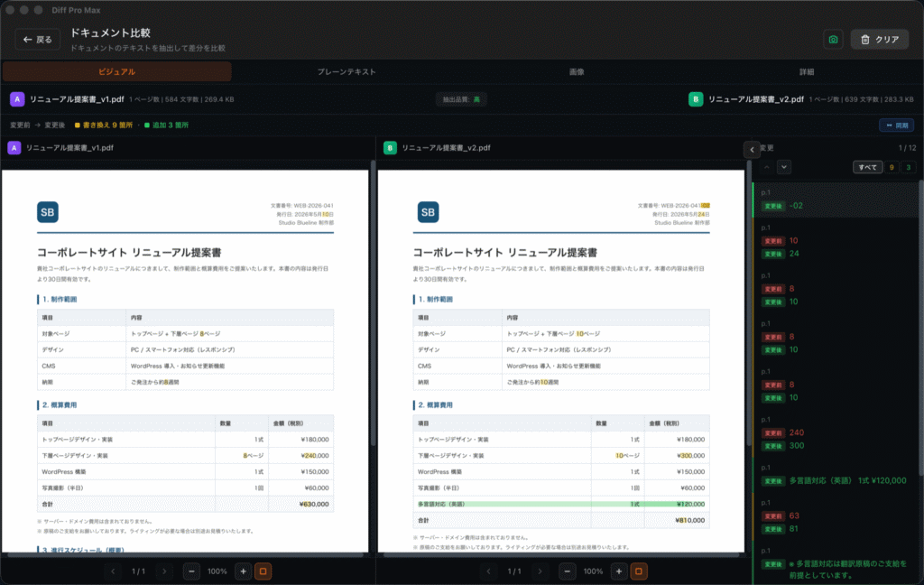Go to previous page in left pane

pyautogui.click(x=113, y=571)
